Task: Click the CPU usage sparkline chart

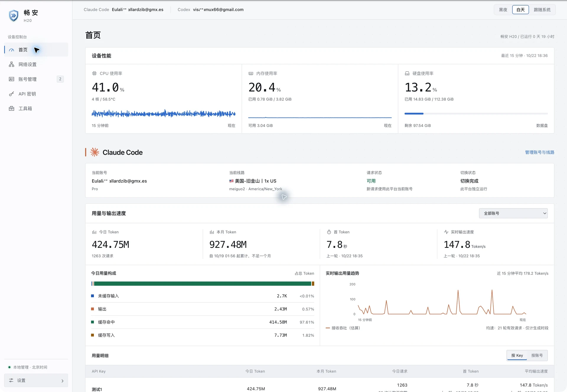Action: tap(164, 113)
